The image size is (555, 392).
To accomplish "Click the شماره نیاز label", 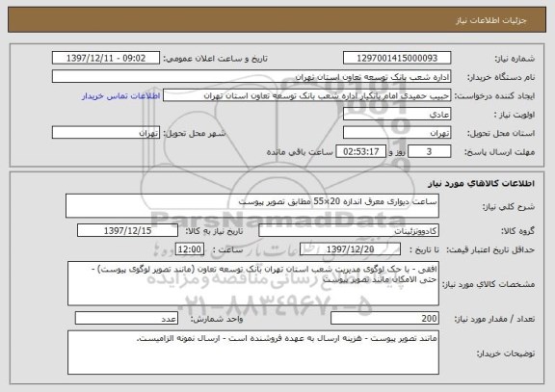I will tap(515, 59).
